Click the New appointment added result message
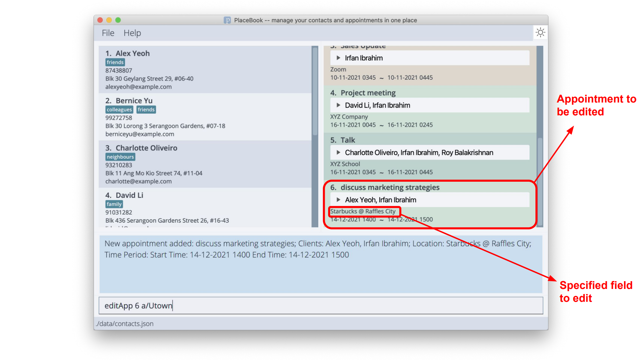644x360 pixels. click(318, 249)
